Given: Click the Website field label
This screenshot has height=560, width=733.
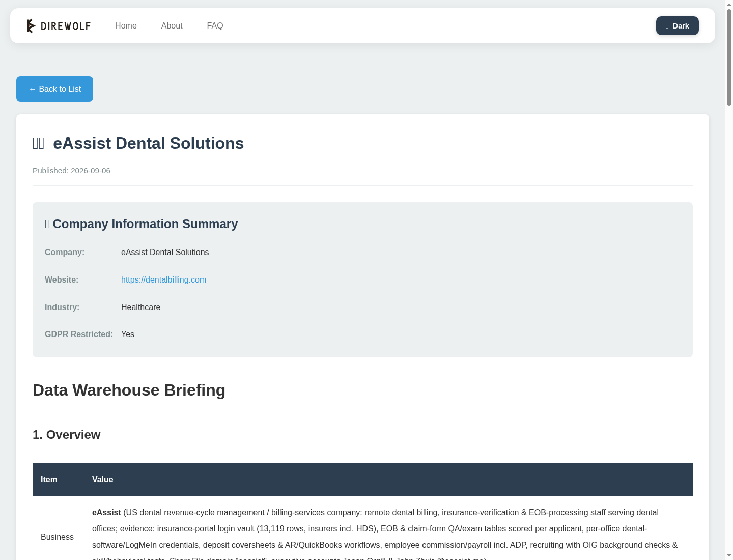Looking at the screenshot, I should click(x=62, y=279).
